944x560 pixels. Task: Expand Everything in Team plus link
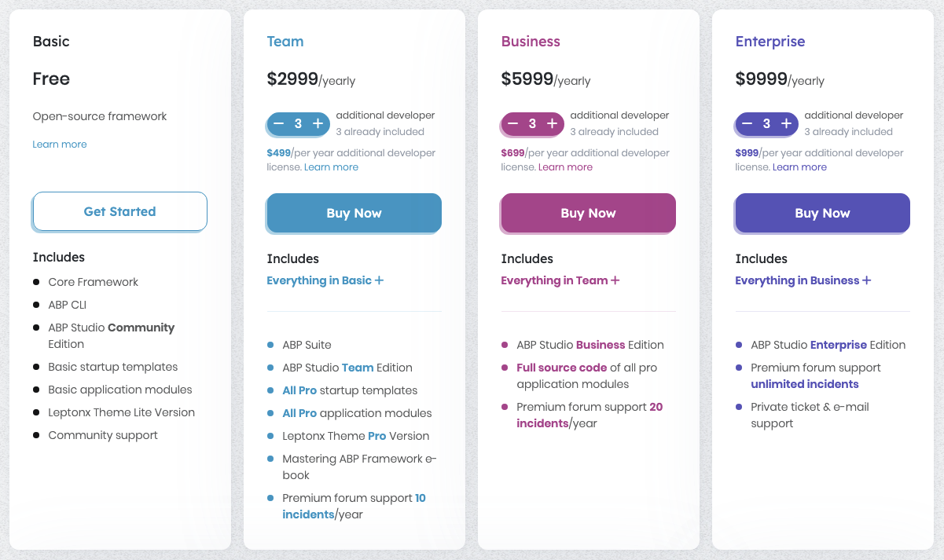coord(560,280)
